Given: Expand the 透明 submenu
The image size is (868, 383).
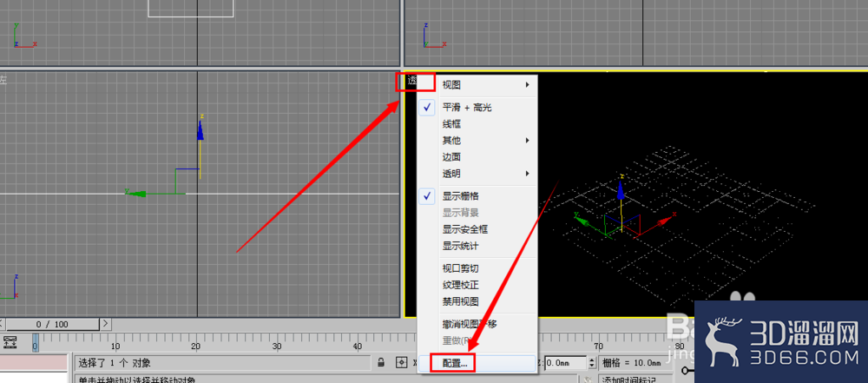Looking at the screenshot, I should 477,174.
